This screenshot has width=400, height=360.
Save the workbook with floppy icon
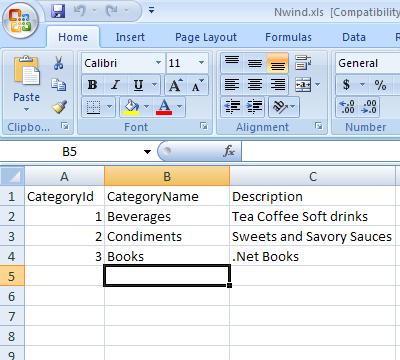58,11
